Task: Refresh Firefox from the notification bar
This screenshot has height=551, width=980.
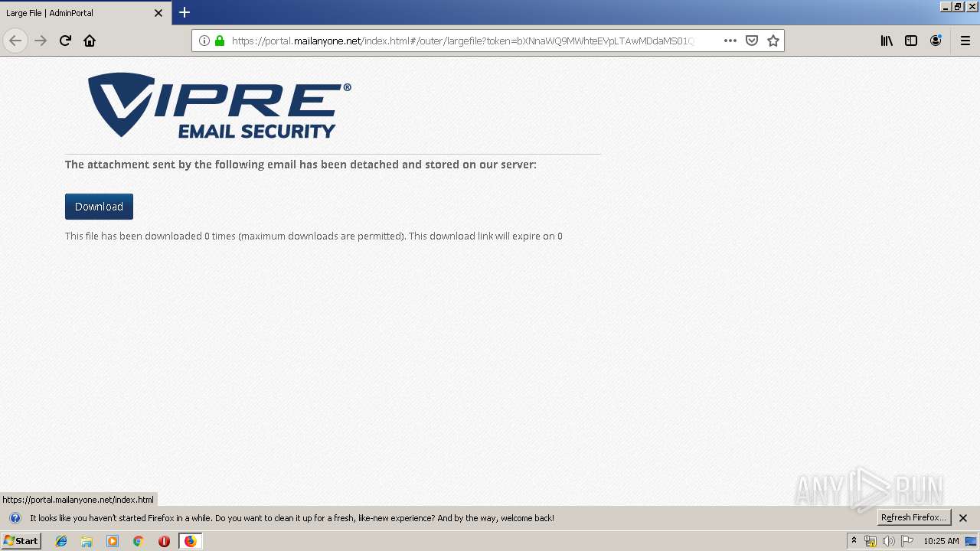Action: [914, 517]
